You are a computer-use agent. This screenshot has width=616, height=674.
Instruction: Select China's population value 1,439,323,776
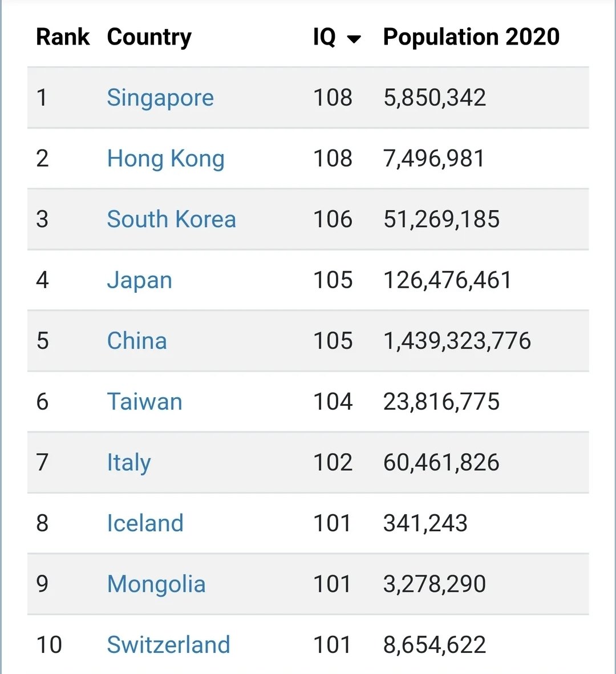(457, 341)
